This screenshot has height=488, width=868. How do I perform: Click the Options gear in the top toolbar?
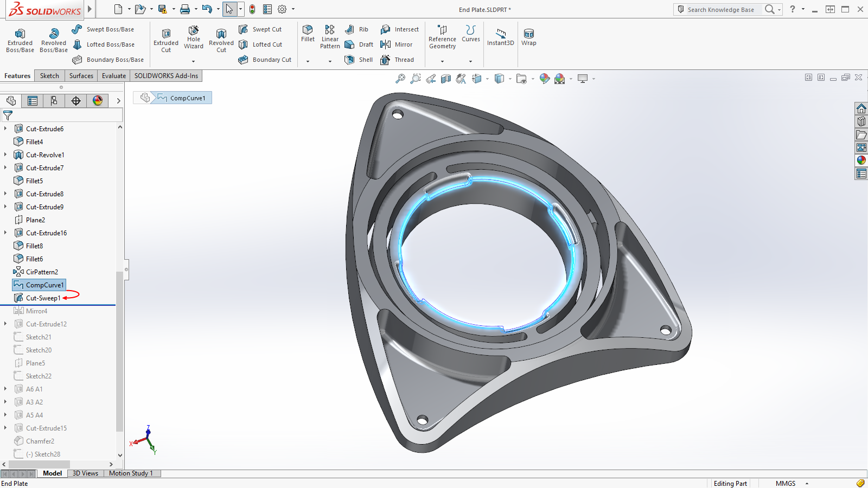[282, 9]
